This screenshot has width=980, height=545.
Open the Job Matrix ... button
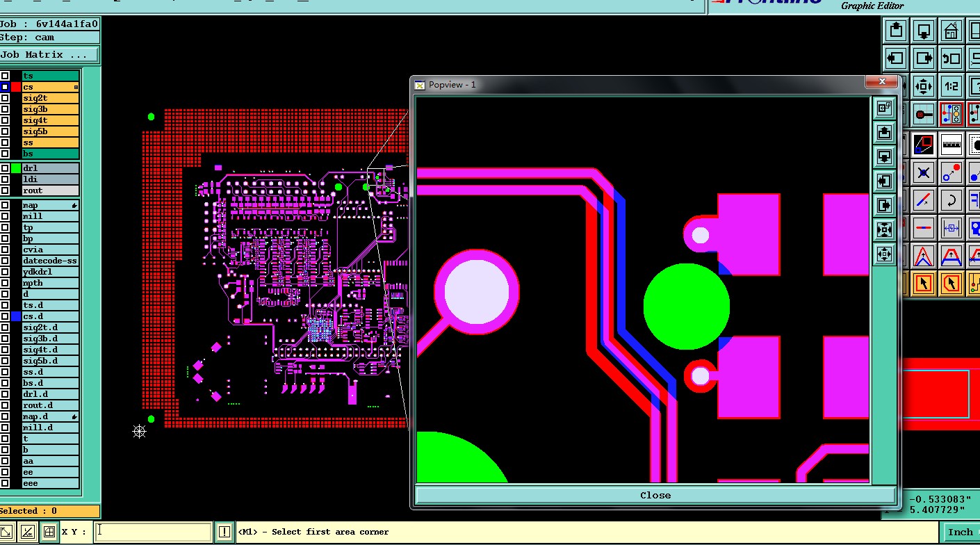[x=49, y=54]
